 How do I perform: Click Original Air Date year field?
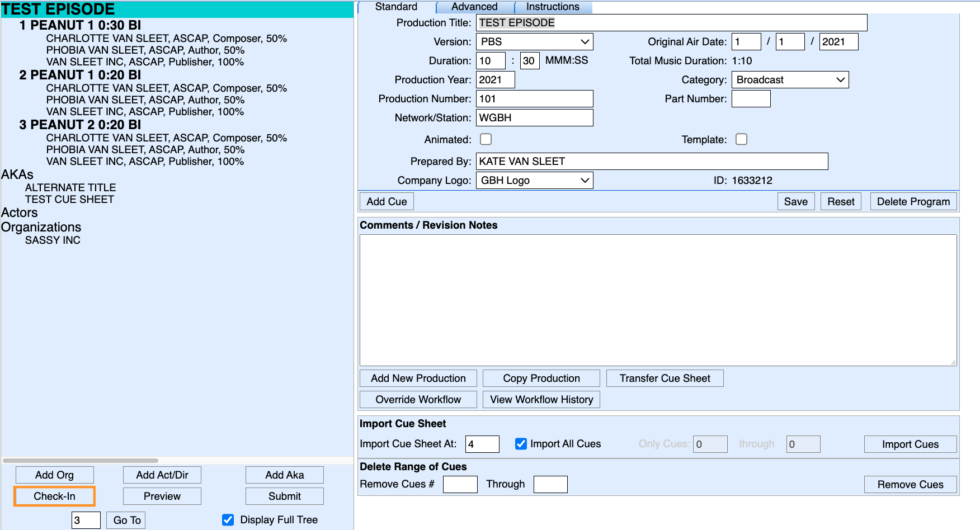pos(838,42)
